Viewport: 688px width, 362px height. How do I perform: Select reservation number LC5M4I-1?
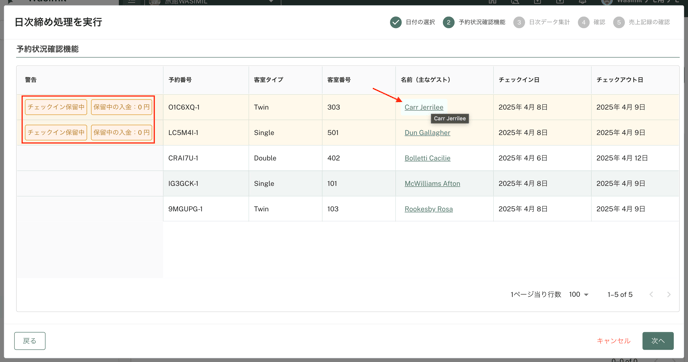[x=183, y=133]
